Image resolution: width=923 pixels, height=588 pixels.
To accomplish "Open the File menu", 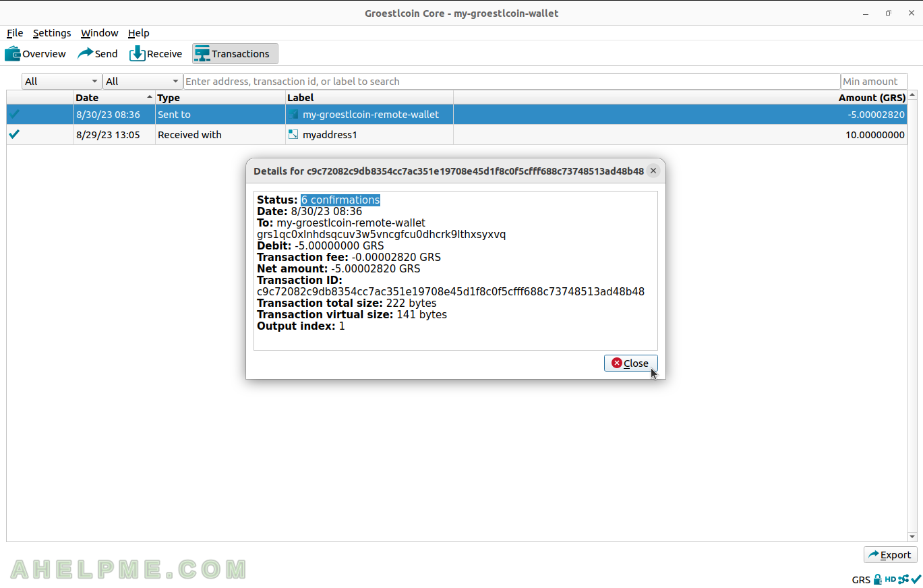I will click(15, 33).
